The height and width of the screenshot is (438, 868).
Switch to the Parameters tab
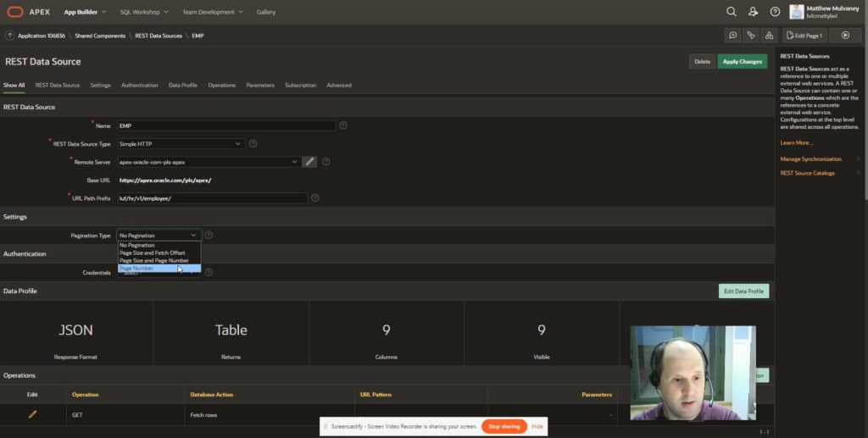(260, 86)
